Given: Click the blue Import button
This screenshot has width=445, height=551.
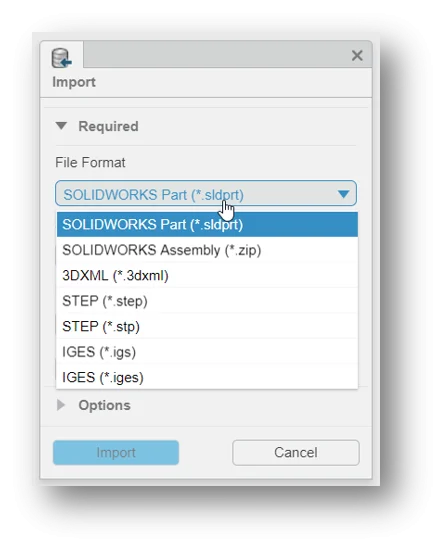Looking at the screenshot, I should pos(116,452).
